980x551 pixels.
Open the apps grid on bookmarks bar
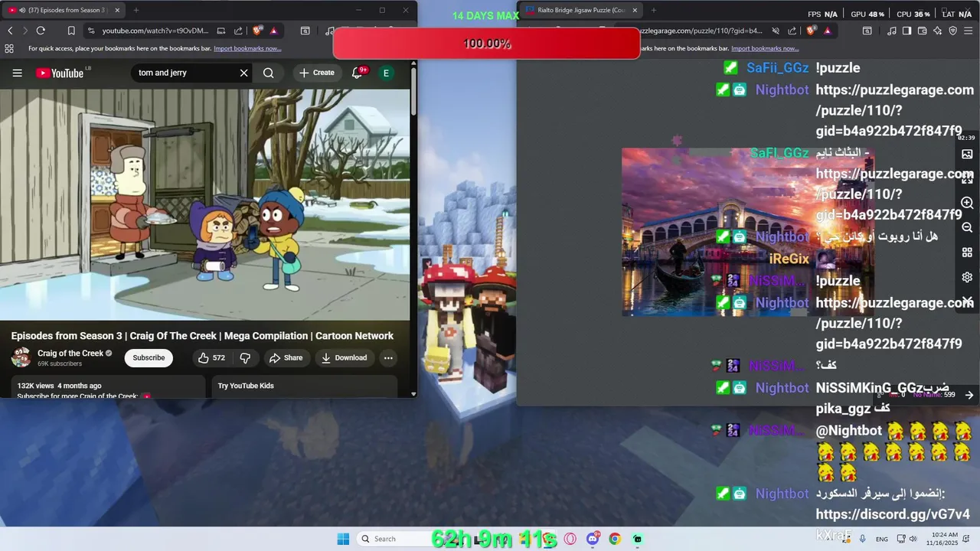pos(9,48)
